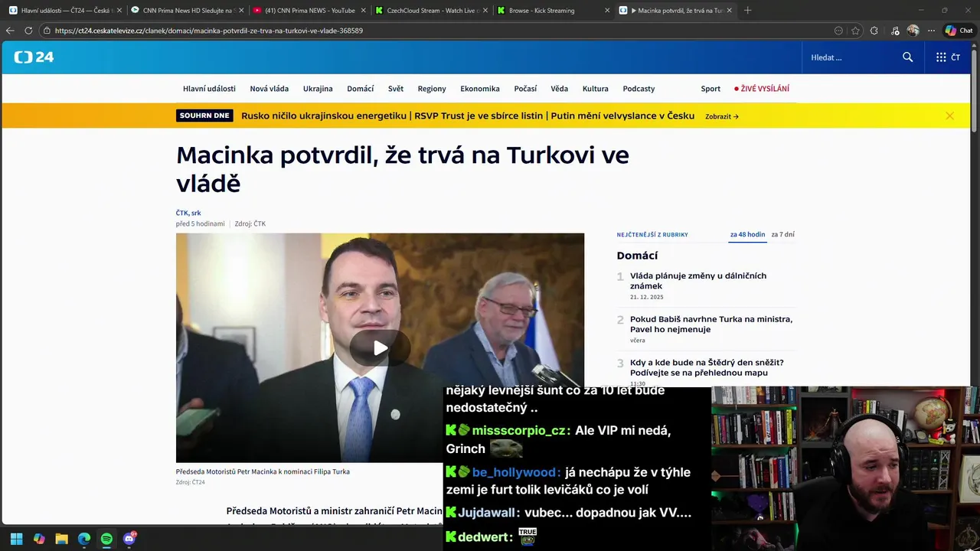Click the video caption 'Předseda Motoristů Petr Macinka'
Image resolution: width=980 pixels, height=551 pixels.
[263, 471]
